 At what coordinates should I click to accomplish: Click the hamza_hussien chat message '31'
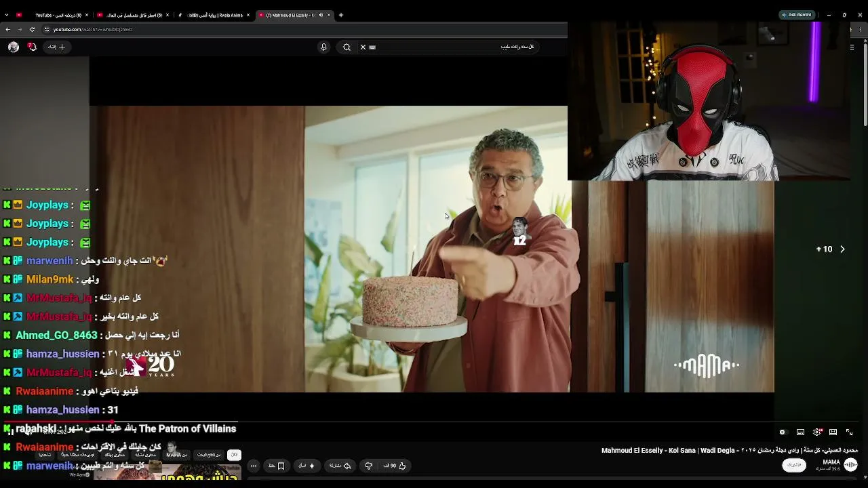point(113,410)
